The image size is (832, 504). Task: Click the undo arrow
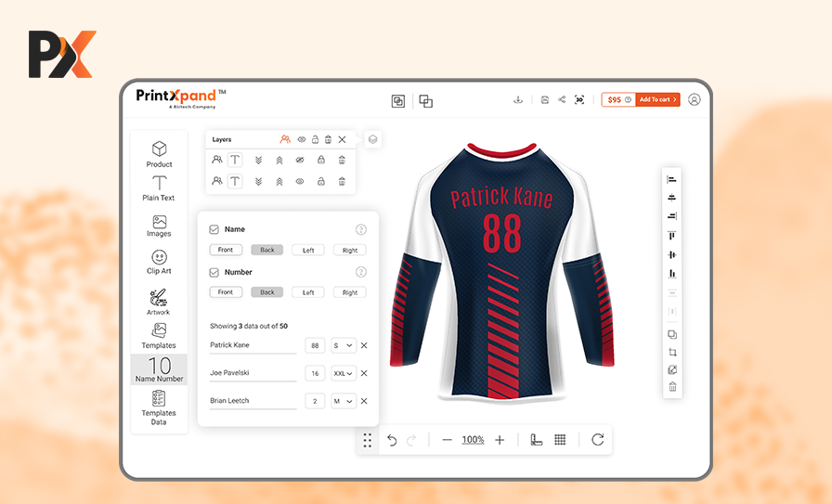(392, 440)
